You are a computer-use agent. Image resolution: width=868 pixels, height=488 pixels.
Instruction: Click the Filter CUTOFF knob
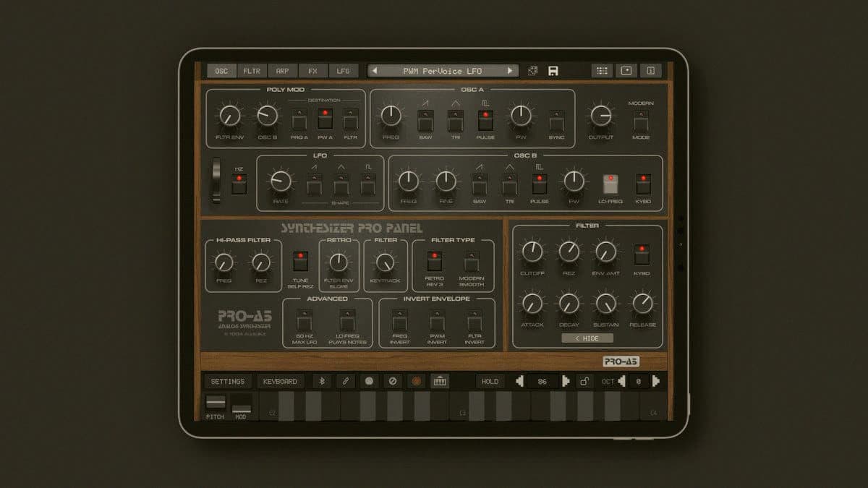(532, 252)
